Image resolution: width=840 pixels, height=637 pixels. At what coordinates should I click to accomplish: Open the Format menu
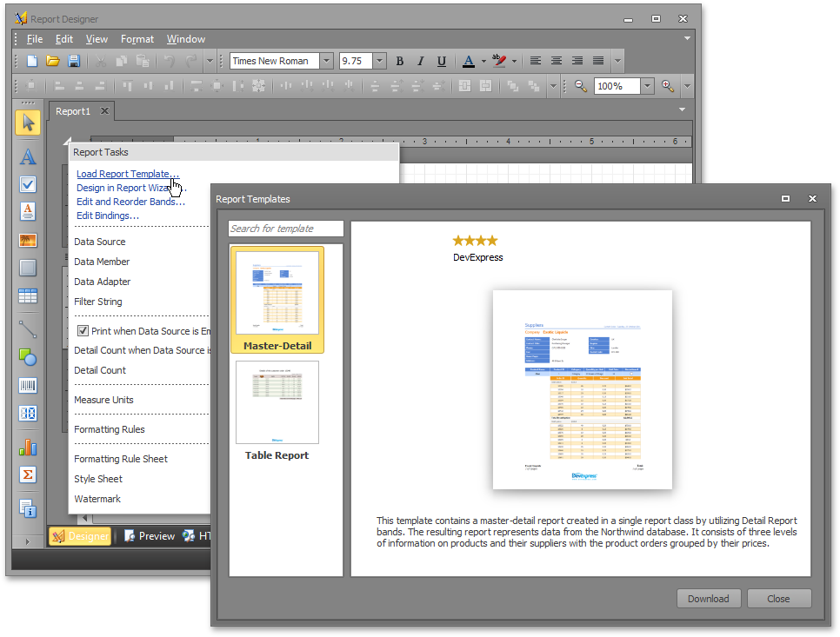tap(137, 39)
